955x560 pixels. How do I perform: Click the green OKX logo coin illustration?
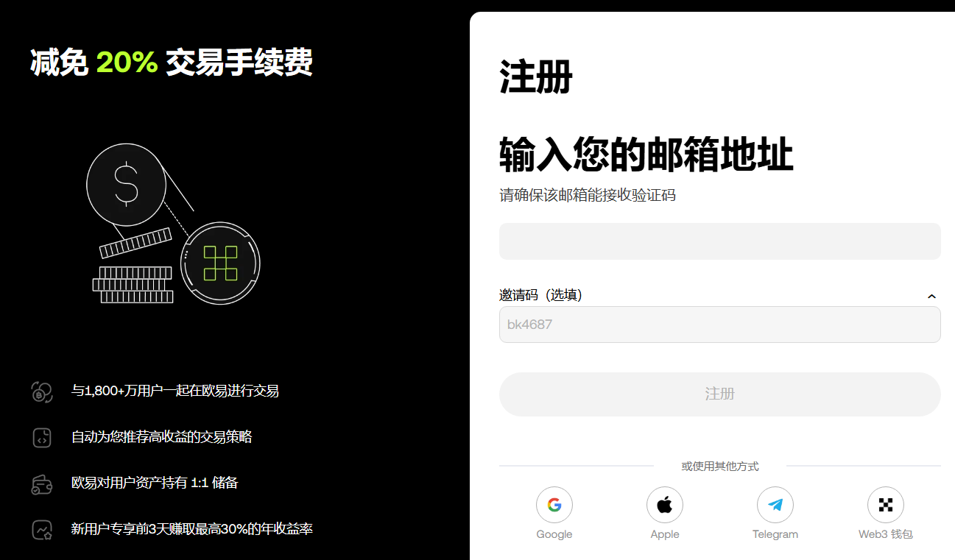[220, 263]
